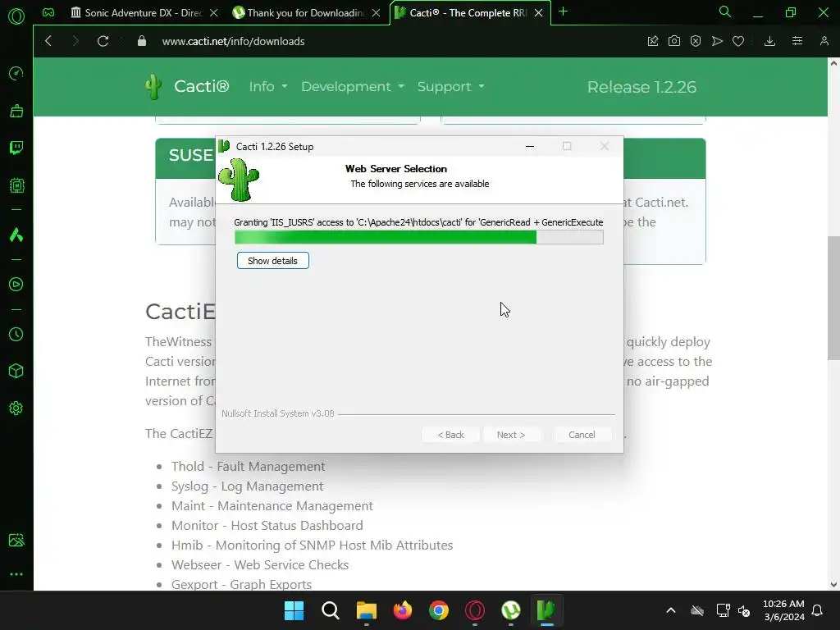Select 'Thold - Fault Management' text
This screenshot has width=840, height=630.
(x=248, y=466)
